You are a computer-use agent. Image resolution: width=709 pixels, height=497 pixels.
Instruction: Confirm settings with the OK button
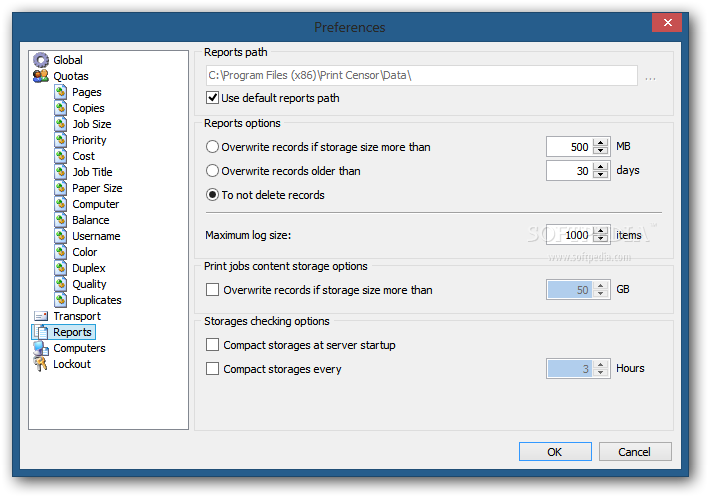tap(555, 451)
